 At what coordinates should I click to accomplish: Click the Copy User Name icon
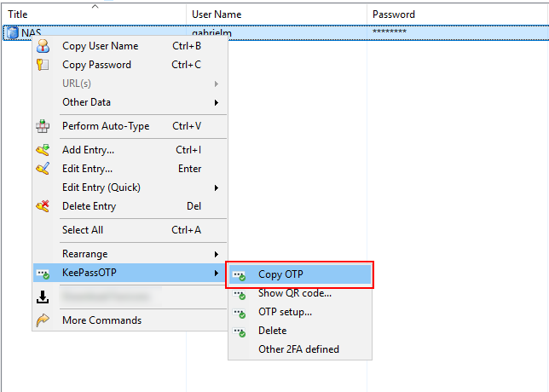tap(43, 46)
